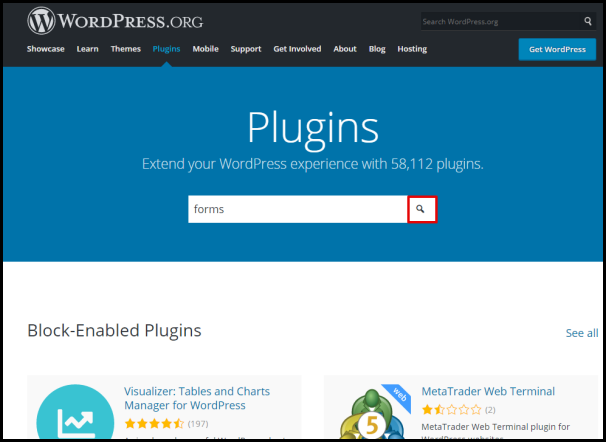This screenshot has width=606, height=442.
Task: Go to the Support menu item
Action: pyautogui.click(x=246, y=49)
